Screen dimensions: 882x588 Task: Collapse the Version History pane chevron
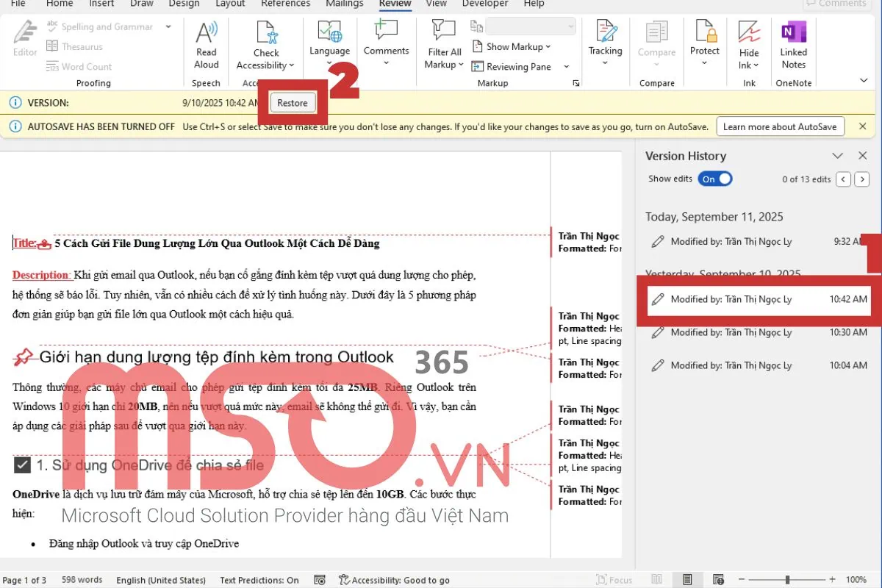click(837, 155)
